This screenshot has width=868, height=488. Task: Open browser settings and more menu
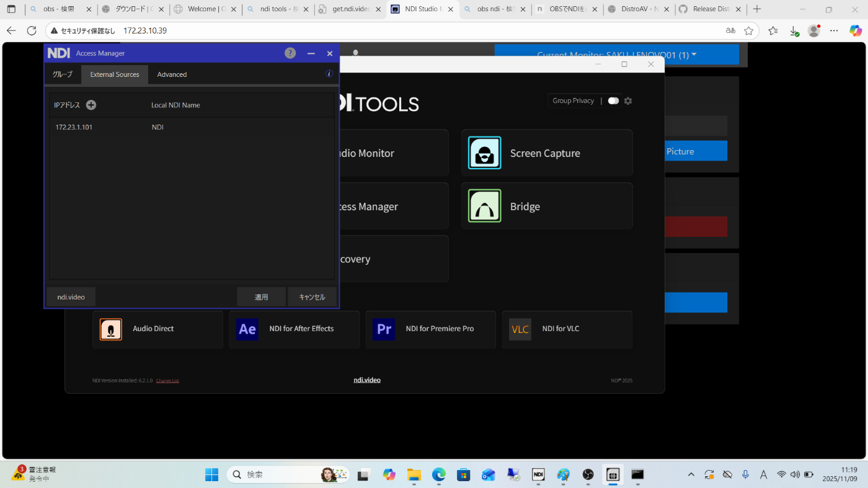tap(835, 30)
